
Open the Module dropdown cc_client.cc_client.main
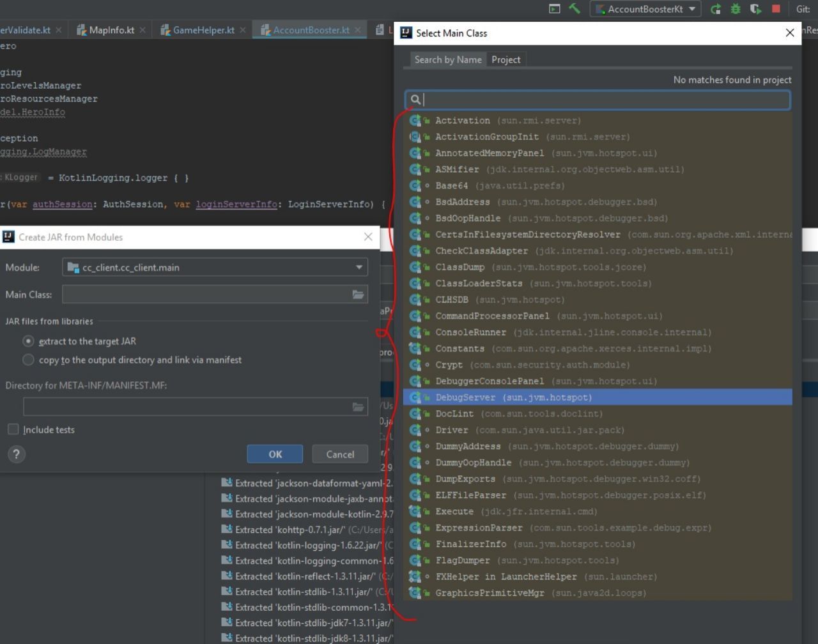click(x=215, y=268)
